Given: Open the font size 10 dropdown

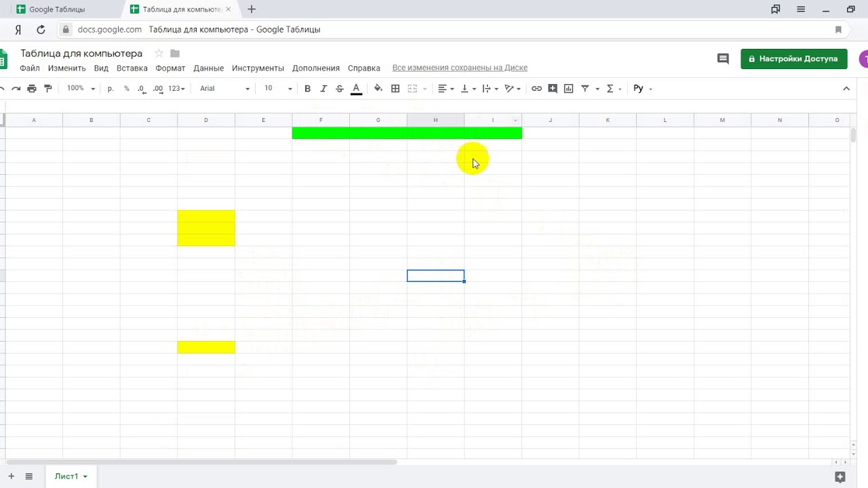Looking at the screenshot, I should 278,89.
